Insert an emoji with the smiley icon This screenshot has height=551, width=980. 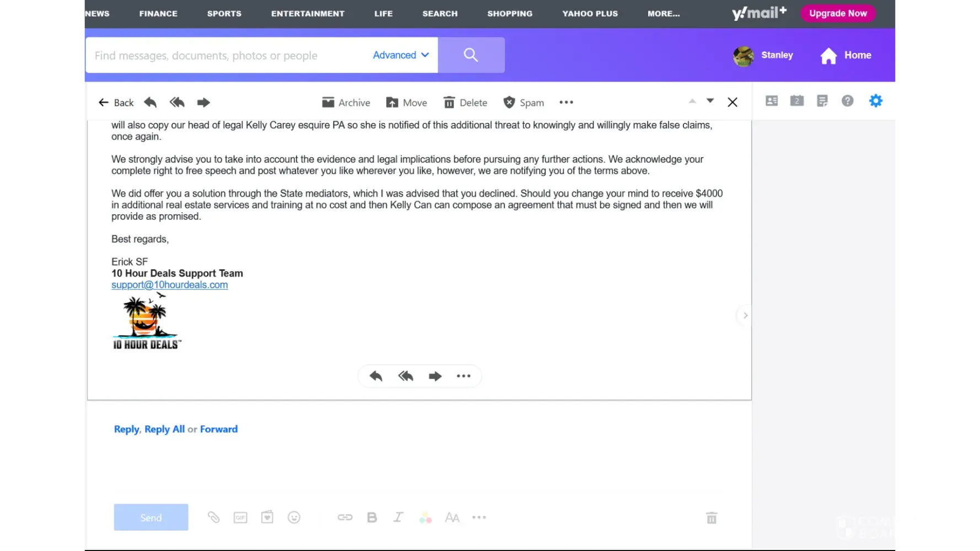click(294, 517)
